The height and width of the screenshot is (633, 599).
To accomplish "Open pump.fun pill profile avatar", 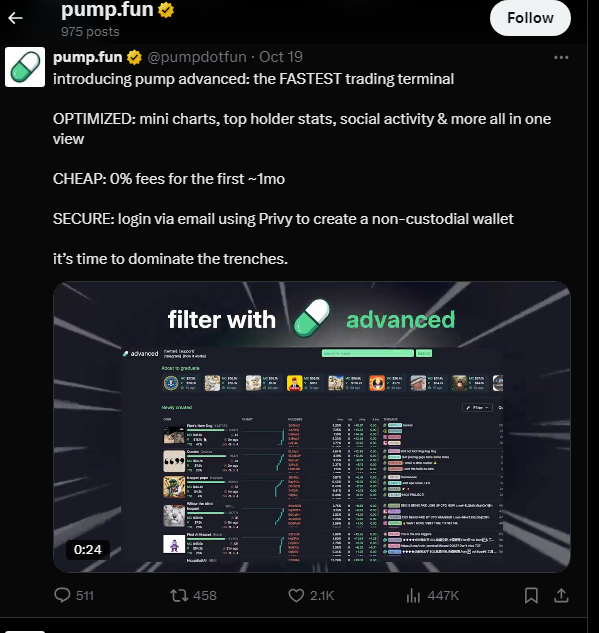I will point(25,67).
